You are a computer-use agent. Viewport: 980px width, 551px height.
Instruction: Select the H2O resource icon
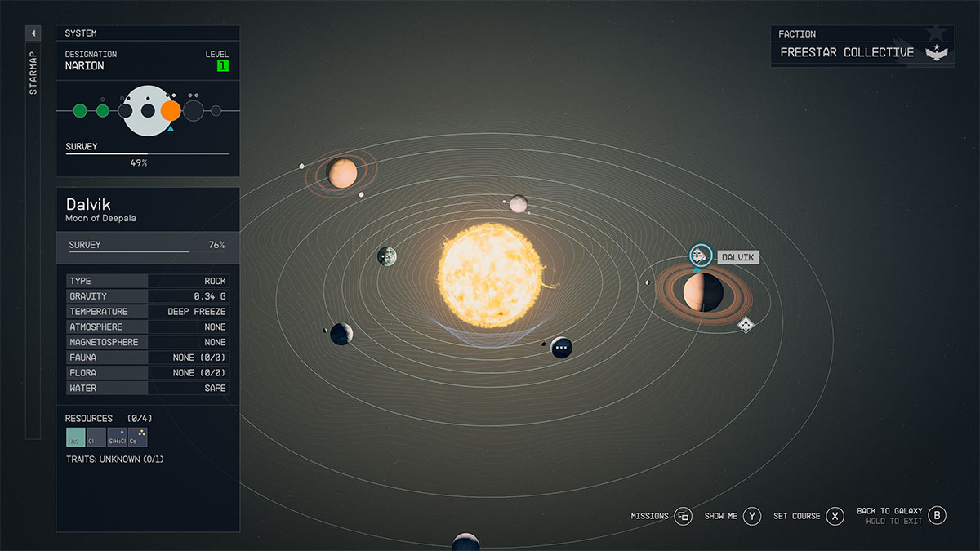tap(76, 437)
